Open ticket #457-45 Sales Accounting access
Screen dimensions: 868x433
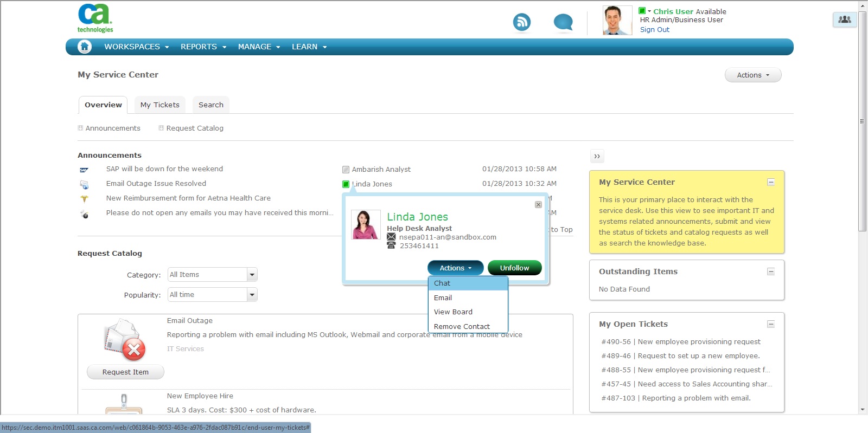686,384
